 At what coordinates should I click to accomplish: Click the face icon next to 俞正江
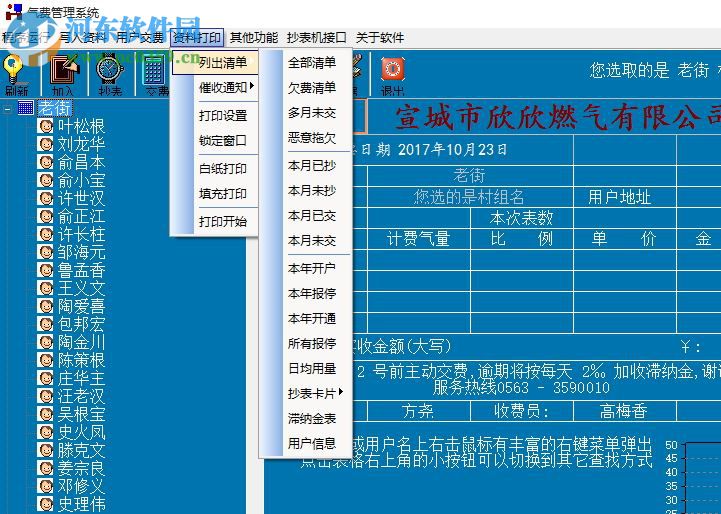[45, 216]
